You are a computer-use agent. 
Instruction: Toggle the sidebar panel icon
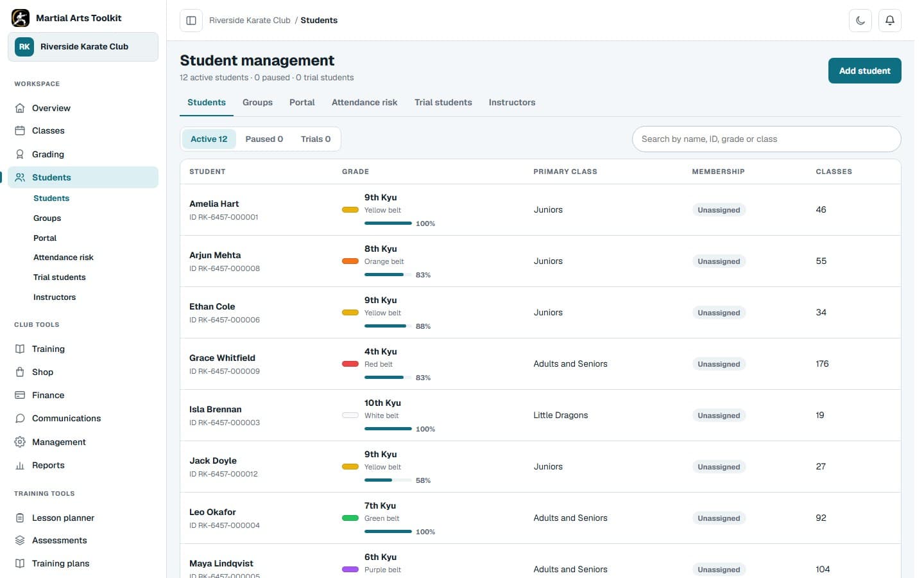point(191,21)
